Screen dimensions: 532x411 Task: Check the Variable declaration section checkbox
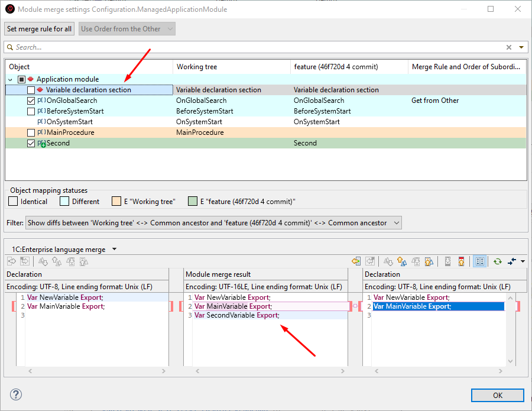[31, 90]
